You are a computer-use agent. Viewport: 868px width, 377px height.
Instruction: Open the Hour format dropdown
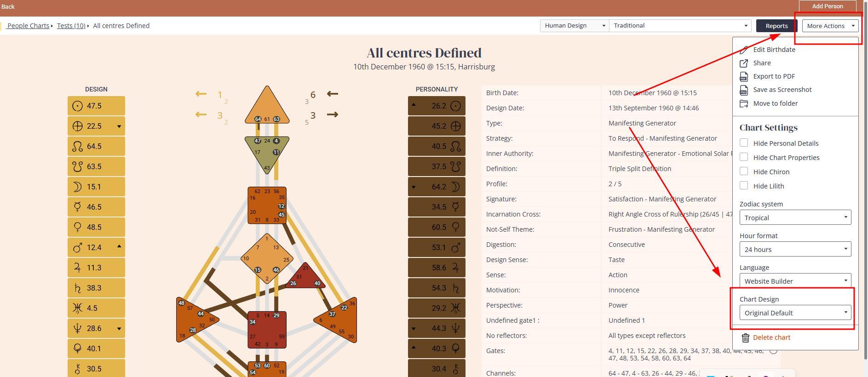coord(795,249)
